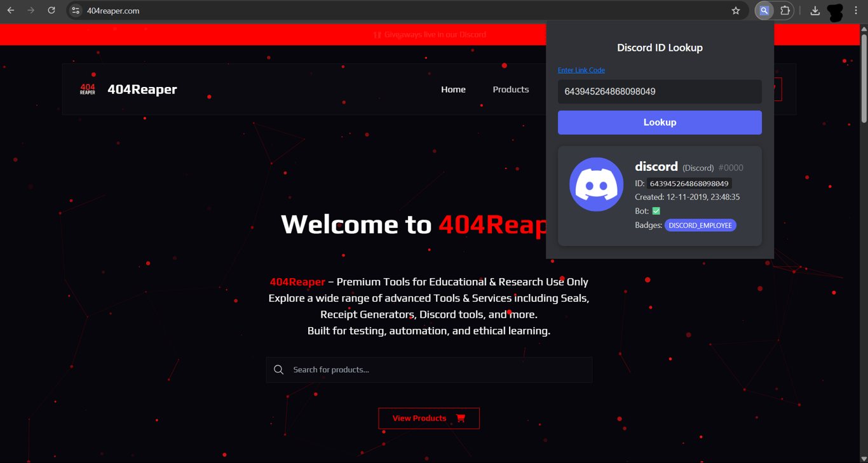Bookmark this page with the star
This screenshot has width=868, height=463.
(736, 11)
